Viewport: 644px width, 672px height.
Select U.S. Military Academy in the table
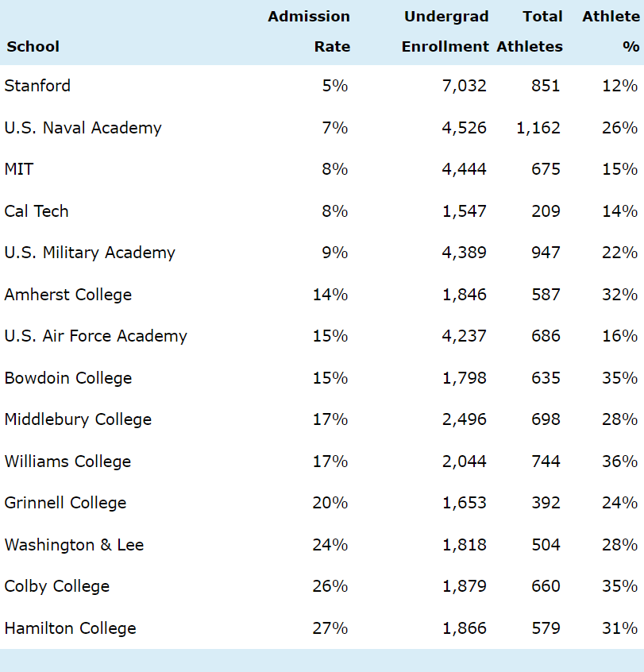90,253
